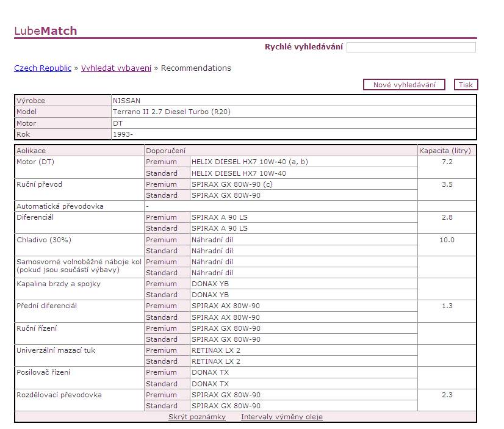
Task: Click Chladivo (30%) row label
Action: pyautogui.click(x=44, y=240)
